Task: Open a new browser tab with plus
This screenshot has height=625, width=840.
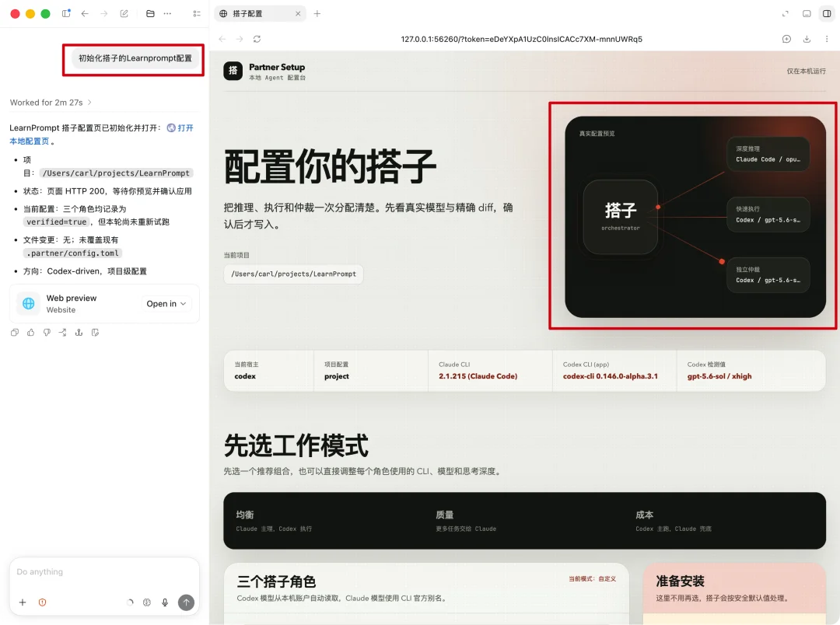Action: pyautogui.click(x=317, y=13)
